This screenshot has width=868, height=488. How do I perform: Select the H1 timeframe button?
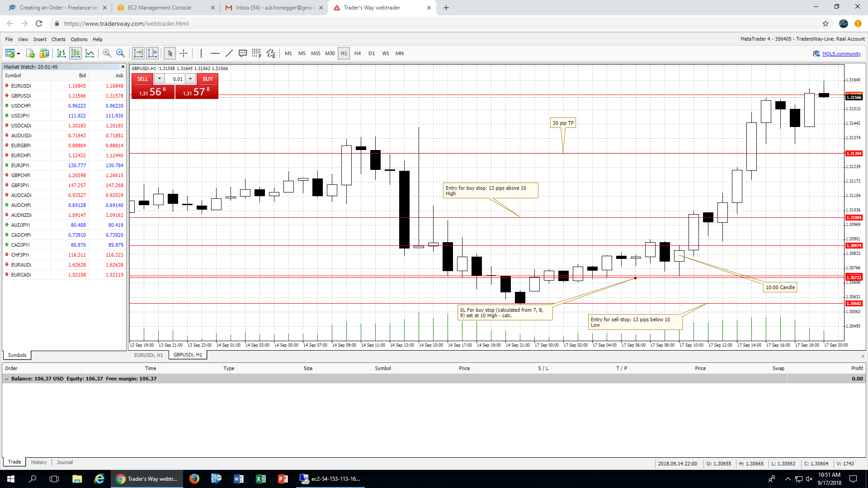tap(344, 53)
